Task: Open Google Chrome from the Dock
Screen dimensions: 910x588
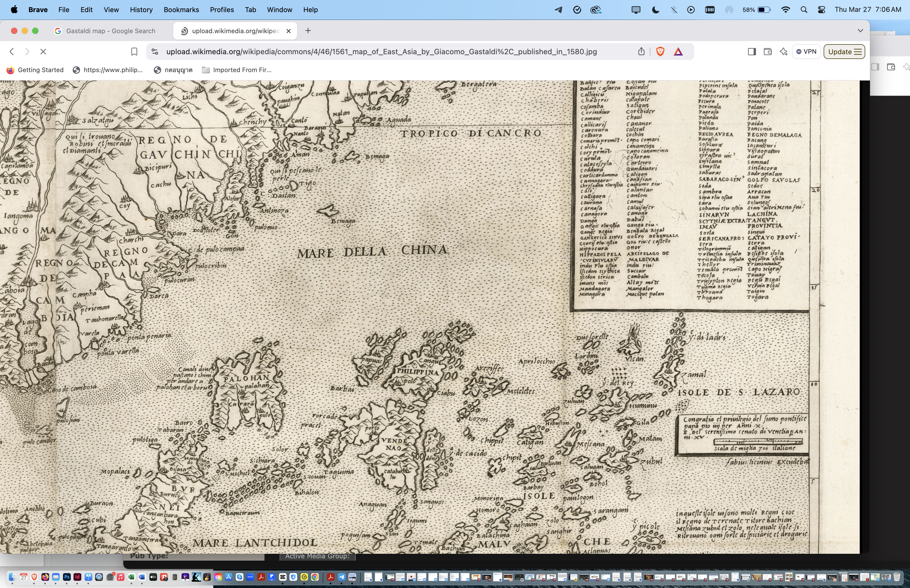Action: tap(315, 577)
